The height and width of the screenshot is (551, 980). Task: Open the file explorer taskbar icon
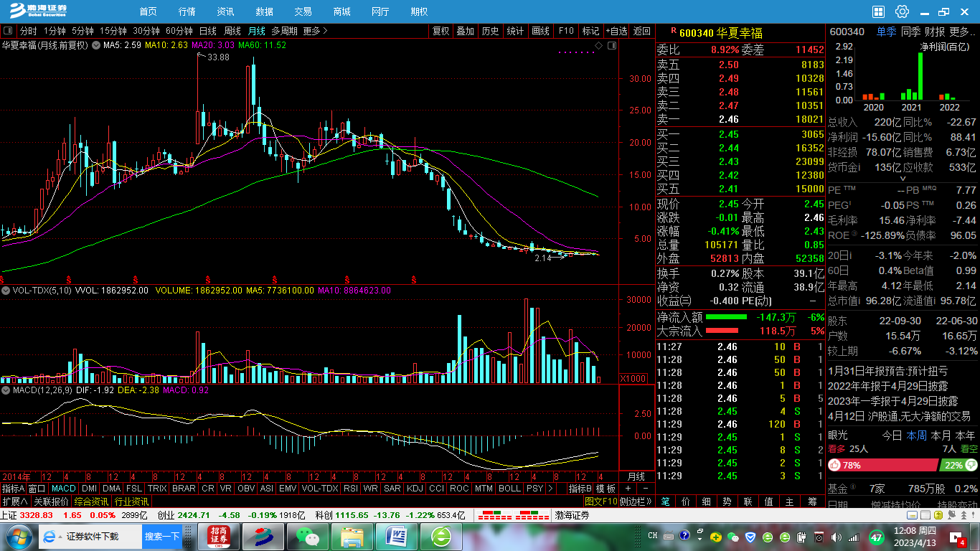click(352, 537)
